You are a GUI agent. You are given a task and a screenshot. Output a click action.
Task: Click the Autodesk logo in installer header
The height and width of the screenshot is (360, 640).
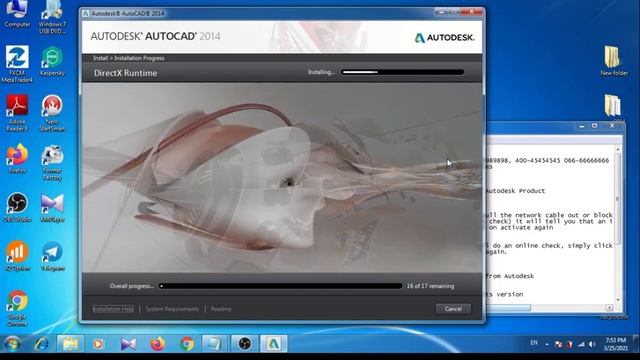[x=444, y=38]
